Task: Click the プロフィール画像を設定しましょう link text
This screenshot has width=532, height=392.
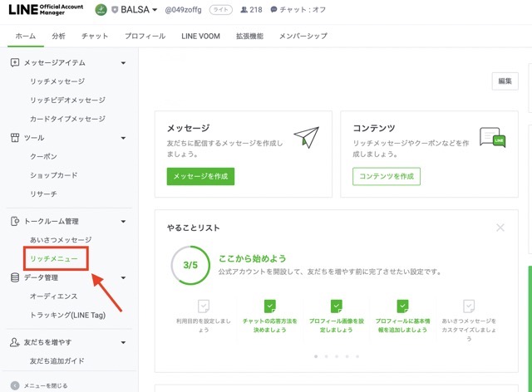Action: pos(336,326)
